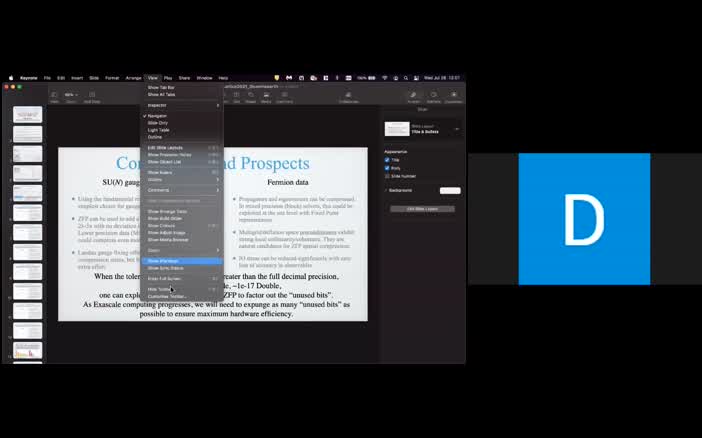Open the Apple menu

coord(11,78)
